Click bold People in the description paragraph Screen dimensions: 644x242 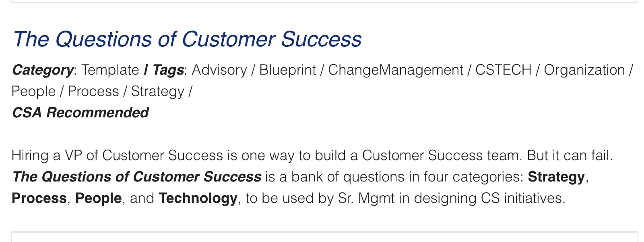click(99, 198)
